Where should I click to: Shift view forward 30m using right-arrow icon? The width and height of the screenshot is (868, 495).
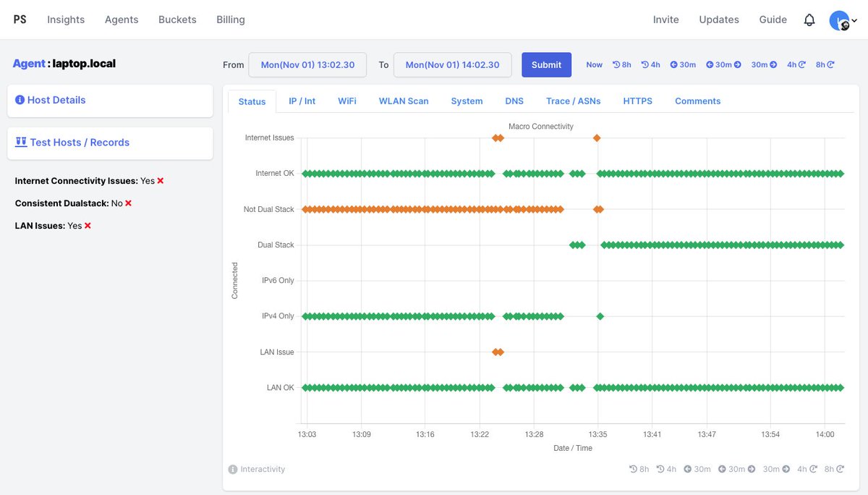click(773, 64)
